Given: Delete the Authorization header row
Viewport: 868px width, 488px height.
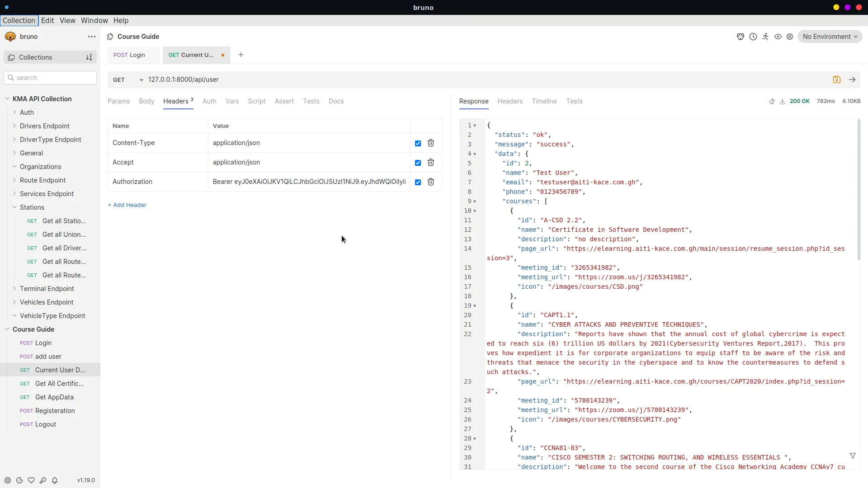Looking at the screenshot, I should [x=430, y=182].
